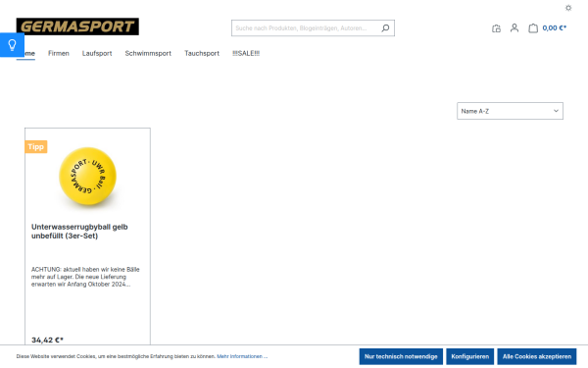The width and height of the screenshot is (588, 368).
Task: Focus the product search input field
Action: click(306, 28)
